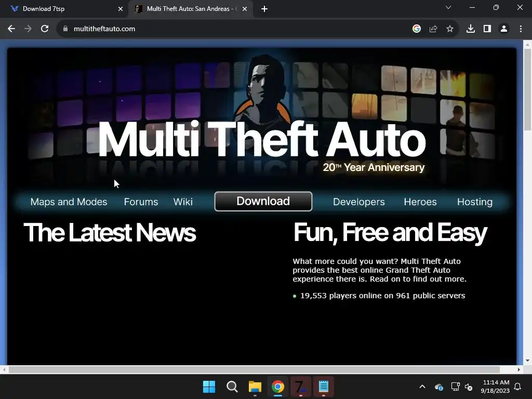Share this page using the share icon
Image resolution: width=532 pixels, height=399 pixels.
[433, 29]
